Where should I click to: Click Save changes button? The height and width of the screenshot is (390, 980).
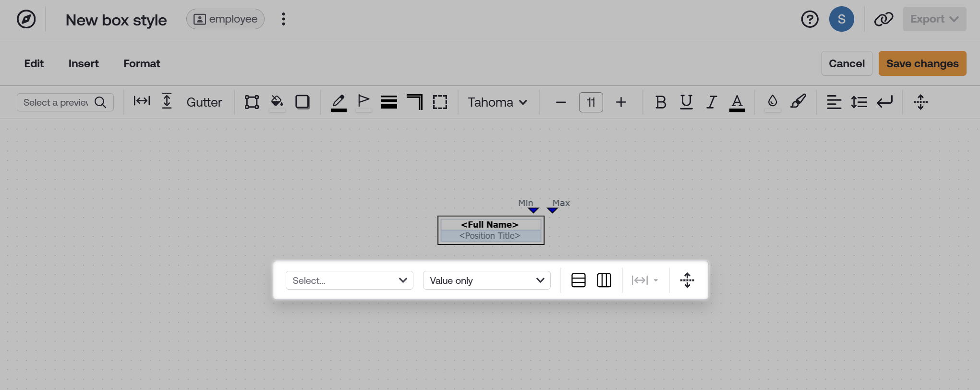pyautogui.click(x=922, y=63)
